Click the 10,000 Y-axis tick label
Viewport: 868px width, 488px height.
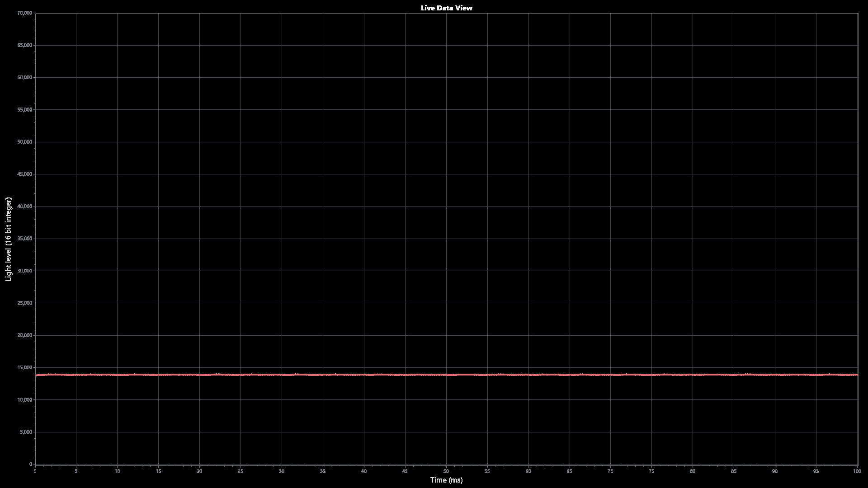point(24,400)
